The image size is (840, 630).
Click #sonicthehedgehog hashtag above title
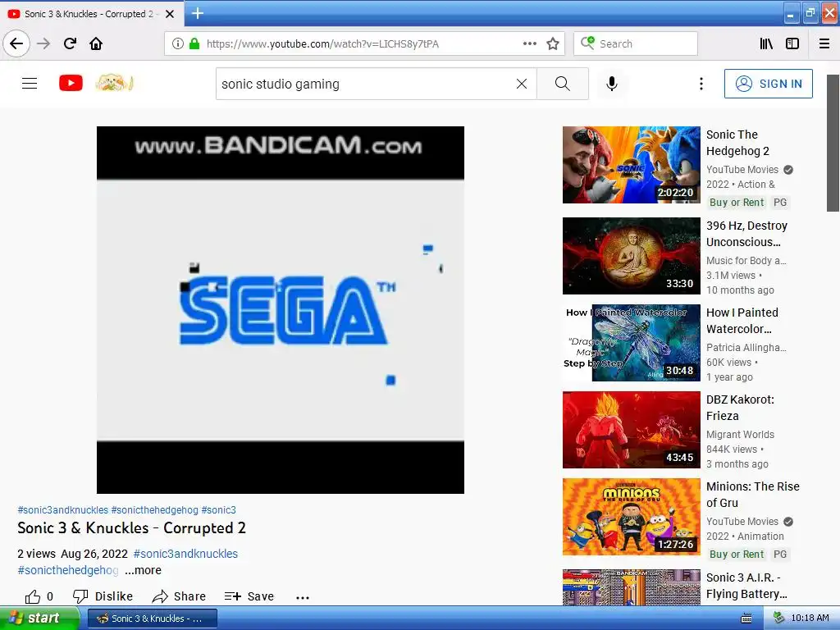point(154,510)
